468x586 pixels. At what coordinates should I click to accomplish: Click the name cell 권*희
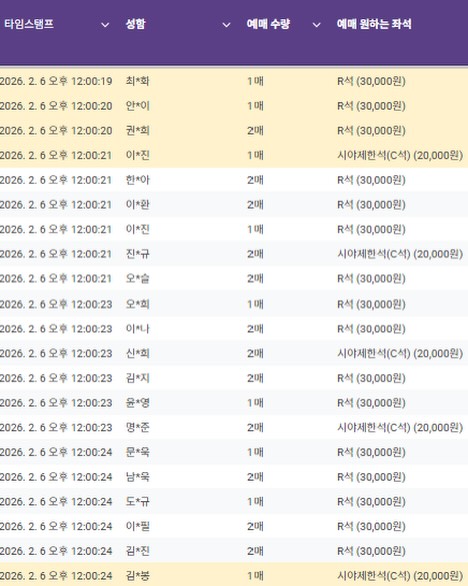point(138,130)
